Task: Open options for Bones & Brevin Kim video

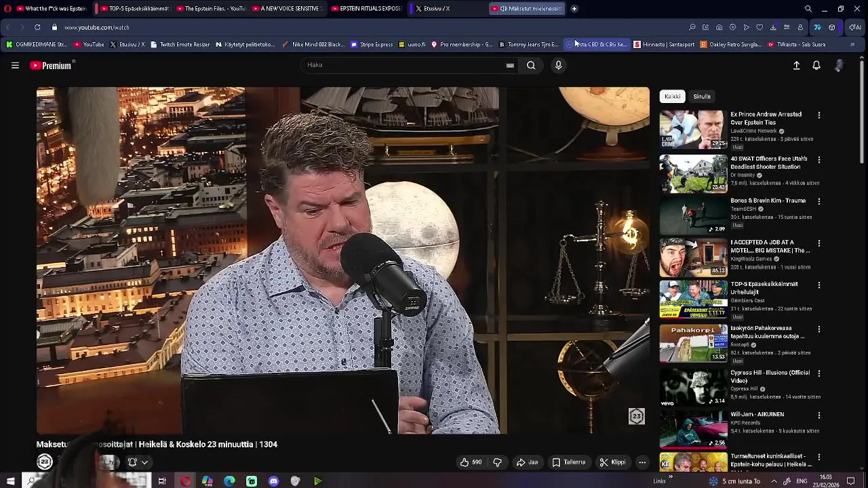Action: click(x=818, y=201)
